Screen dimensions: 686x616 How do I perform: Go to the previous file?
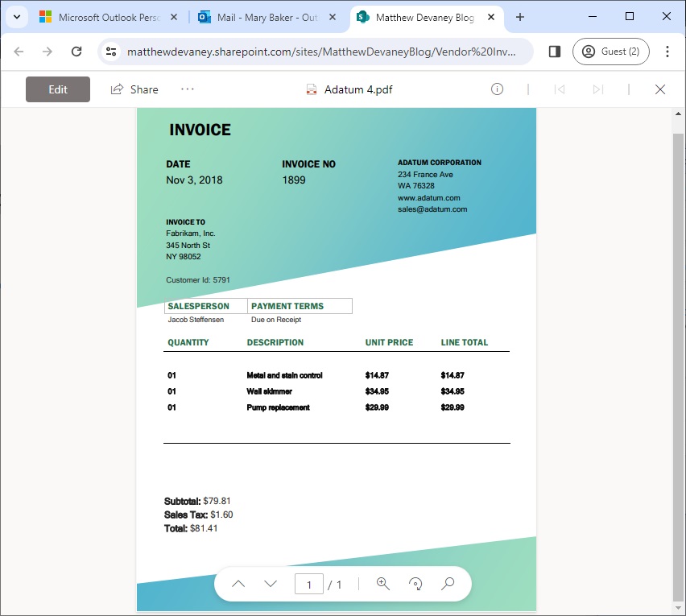coord(560,89)
